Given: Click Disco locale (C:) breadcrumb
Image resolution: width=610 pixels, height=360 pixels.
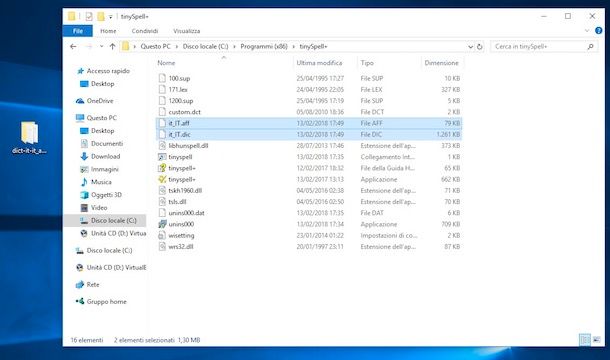Looking at the screenshot, I should pyautogui.click(x=205, y=46).
